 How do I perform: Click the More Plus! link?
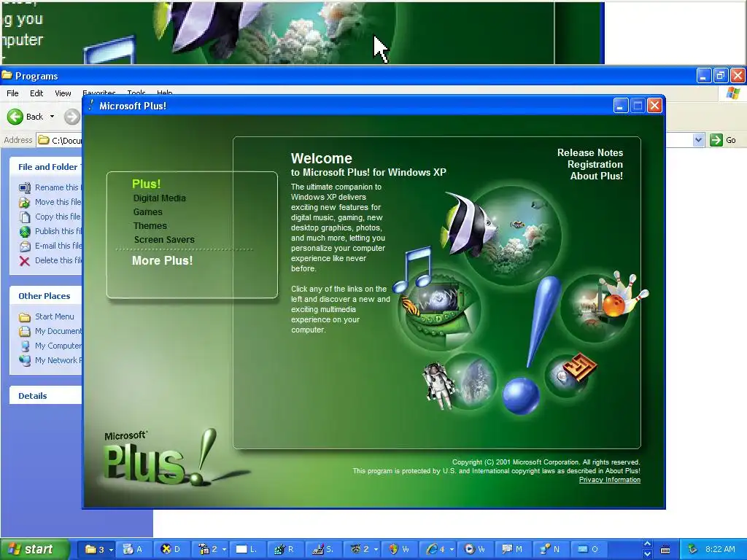pos(162,260)
